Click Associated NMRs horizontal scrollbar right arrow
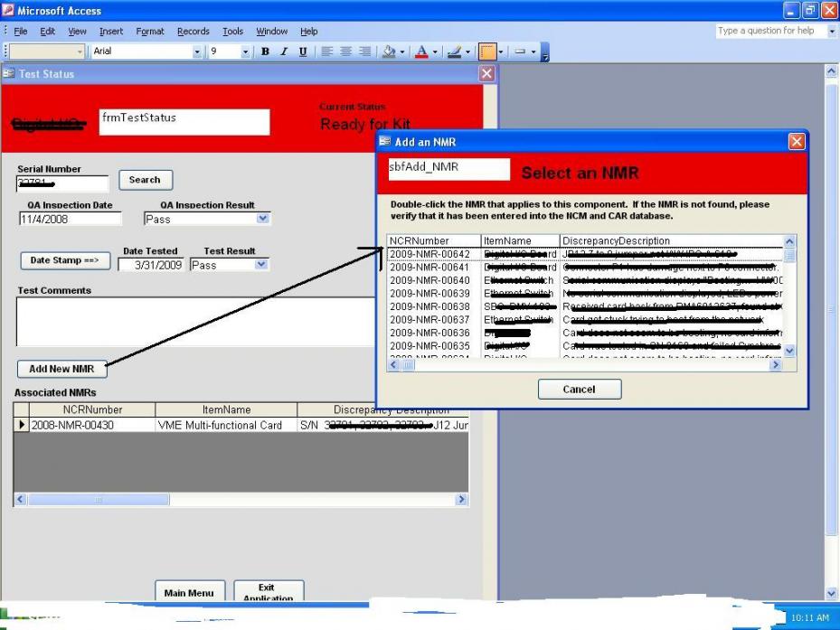The image size is (840, 630). coord(461,499)
